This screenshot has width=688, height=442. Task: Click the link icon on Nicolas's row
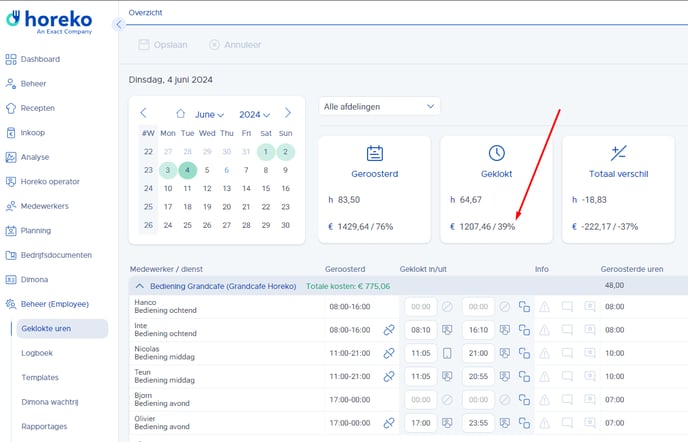click(389, 353)
